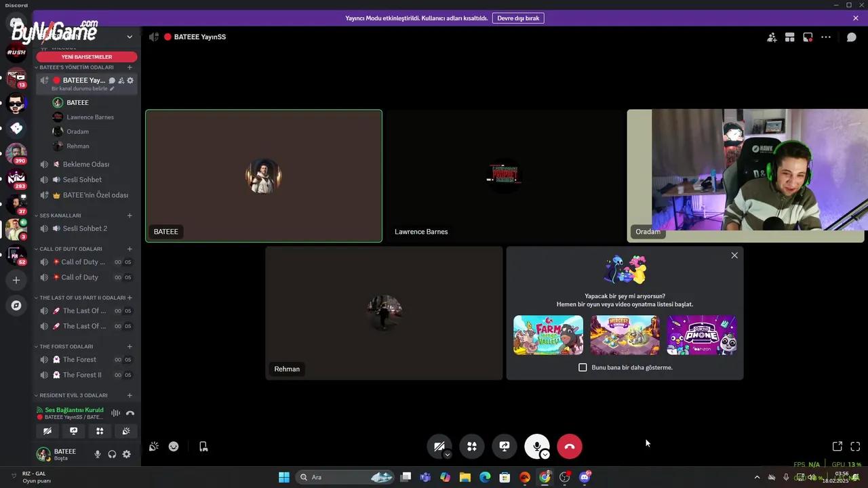This screenshot has height=488, width=868.
Task: Open microphone options arrow on mic button
Action: click(545, 455)
